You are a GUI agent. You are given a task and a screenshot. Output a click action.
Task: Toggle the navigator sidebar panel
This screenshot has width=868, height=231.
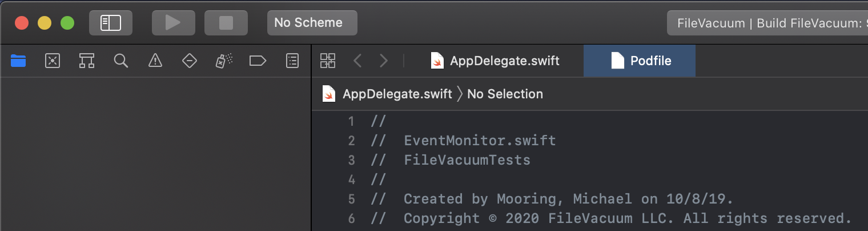click(111, 23)
